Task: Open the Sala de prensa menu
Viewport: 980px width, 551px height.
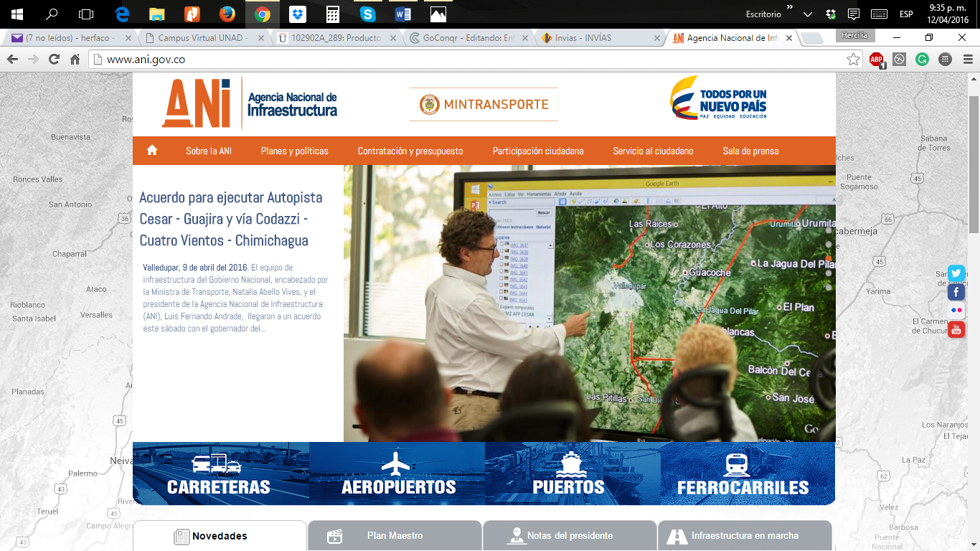Action: (750, 151)
